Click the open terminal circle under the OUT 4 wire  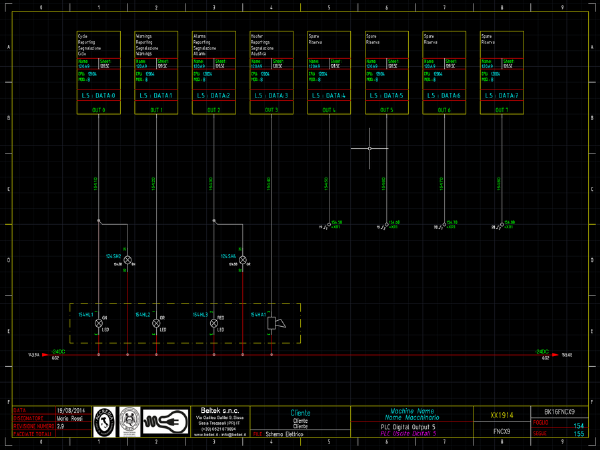329,225
